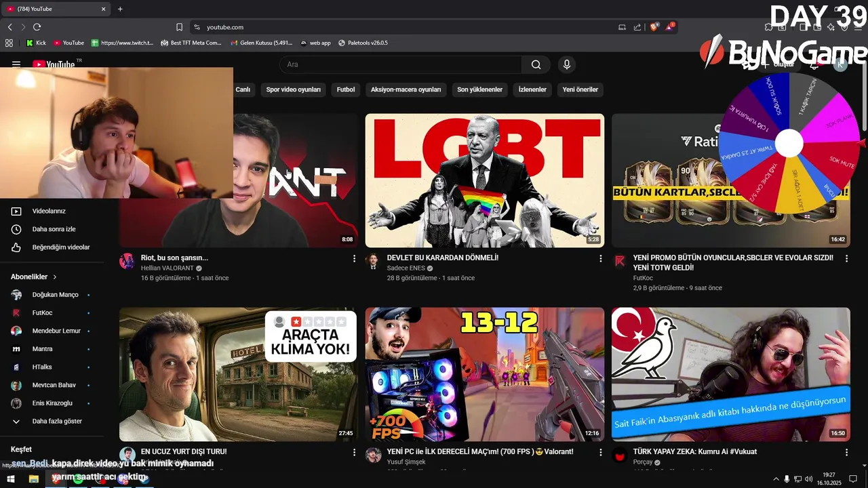Screen dimensions: 868x488
Task: Open the YouTube hamburger guide menu
Action: [16, 64]
